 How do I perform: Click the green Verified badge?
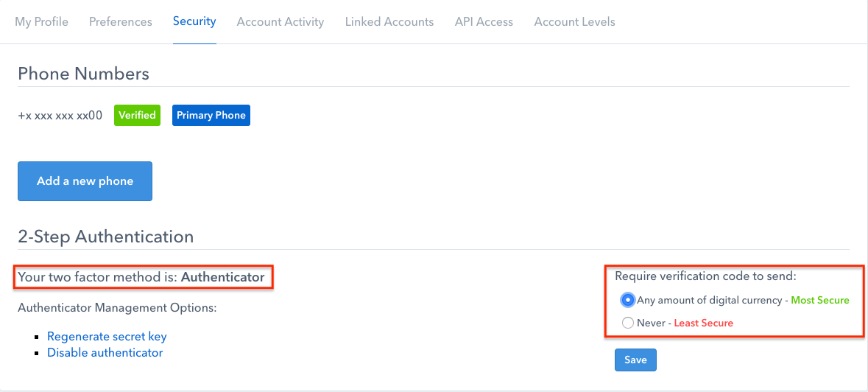click(137, 115)
